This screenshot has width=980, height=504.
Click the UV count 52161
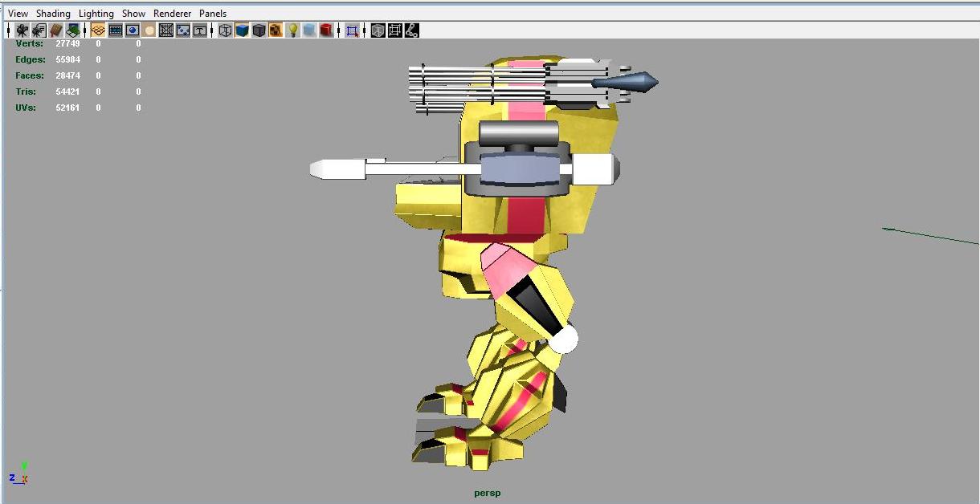(67, 108)
